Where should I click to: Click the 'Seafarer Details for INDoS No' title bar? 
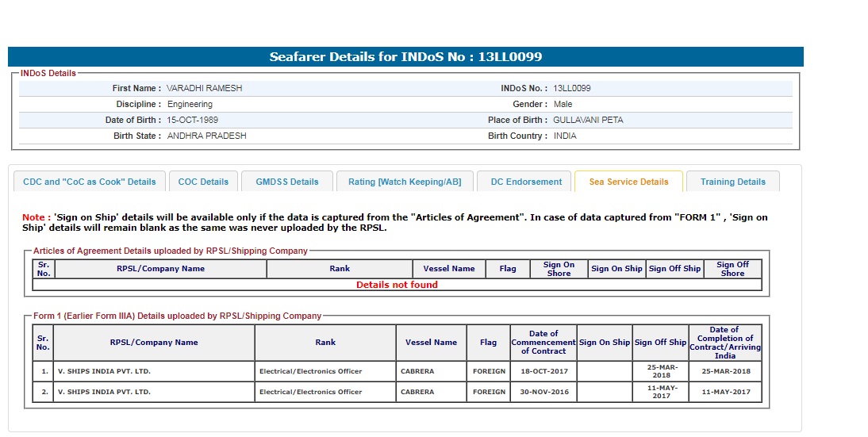(x=405, y=57)
